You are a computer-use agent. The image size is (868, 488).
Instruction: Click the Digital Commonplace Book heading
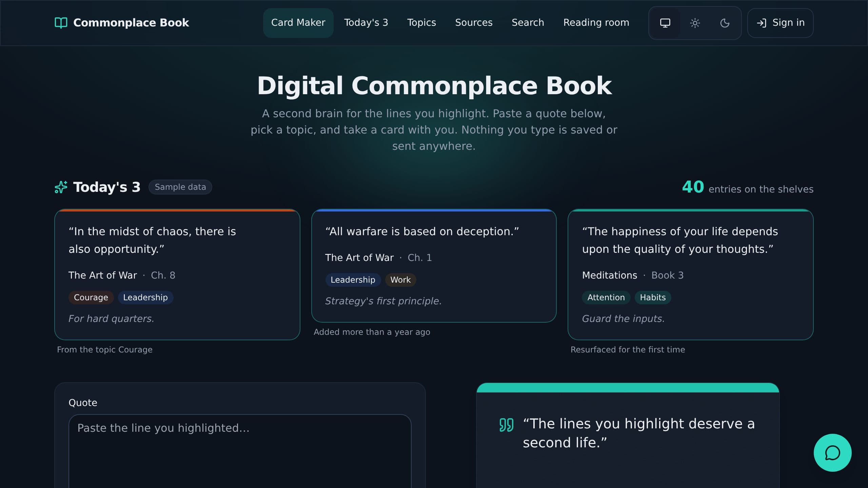click(x=434, y=86)
